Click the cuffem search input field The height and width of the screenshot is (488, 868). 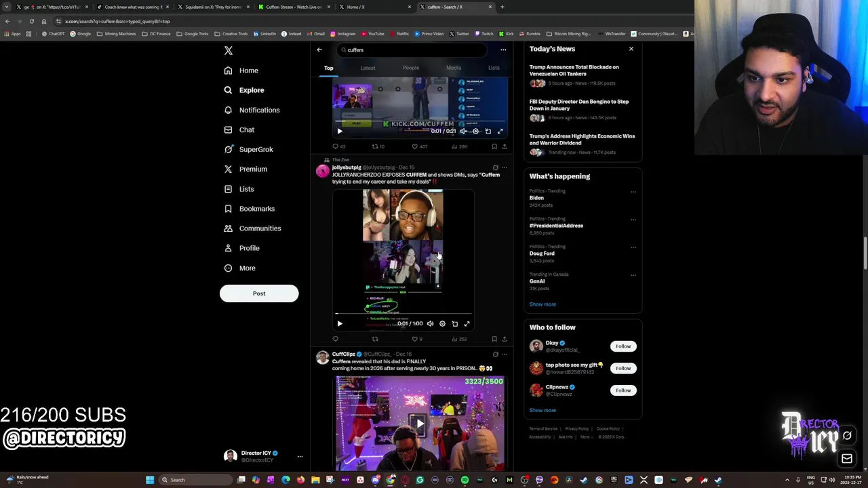pos(412,50)
